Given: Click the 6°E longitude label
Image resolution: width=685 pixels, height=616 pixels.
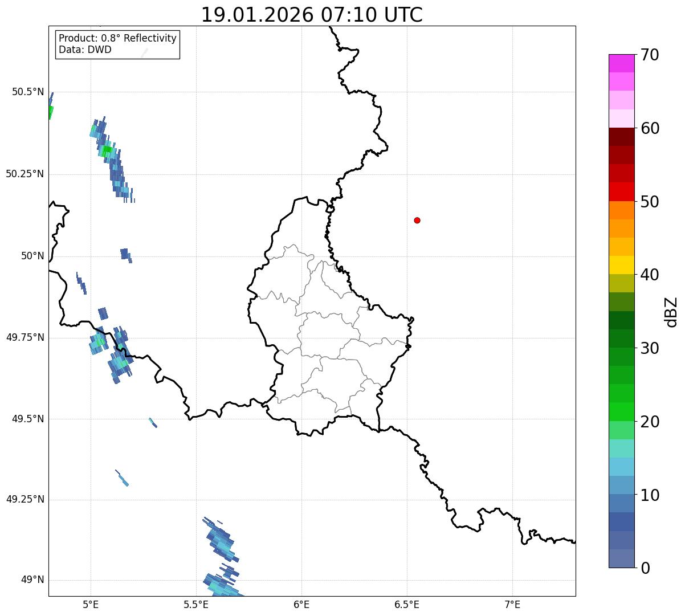Looking at the screenshot, I should pos(301,605).
